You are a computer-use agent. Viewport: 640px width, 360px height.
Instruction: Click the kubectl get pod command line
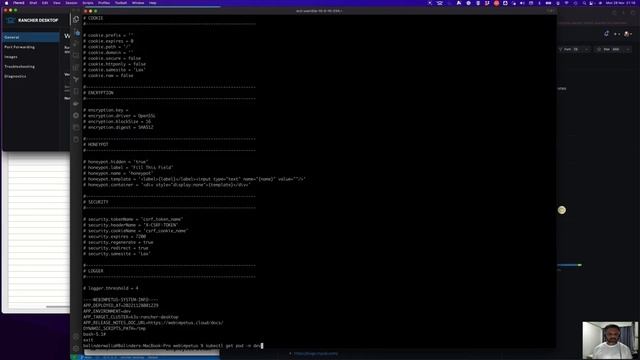172,346
